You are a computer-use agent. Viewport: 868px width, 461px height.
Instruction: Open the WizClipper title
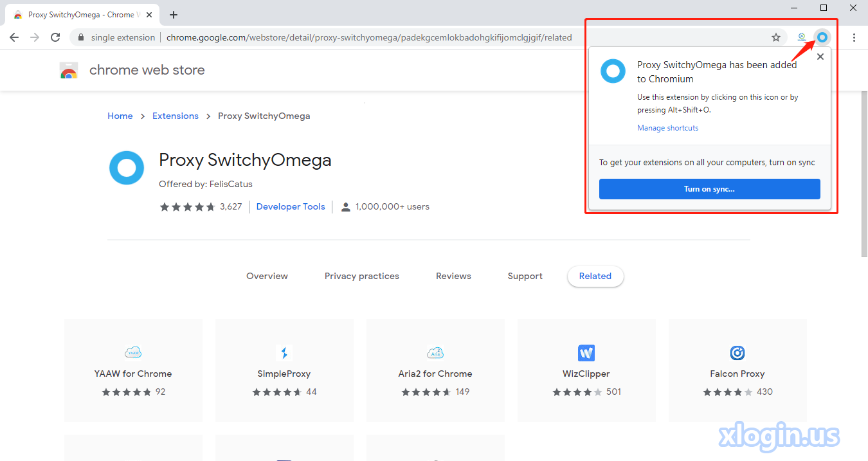tap(586, 374)
